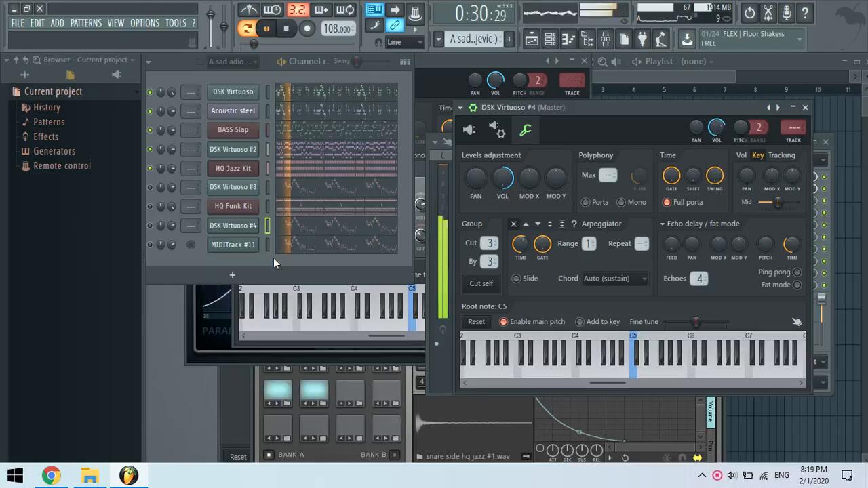Select the HQ Jazz Kit channel
Viewport: 868px width, 488px height.
(x=233, y=168)
